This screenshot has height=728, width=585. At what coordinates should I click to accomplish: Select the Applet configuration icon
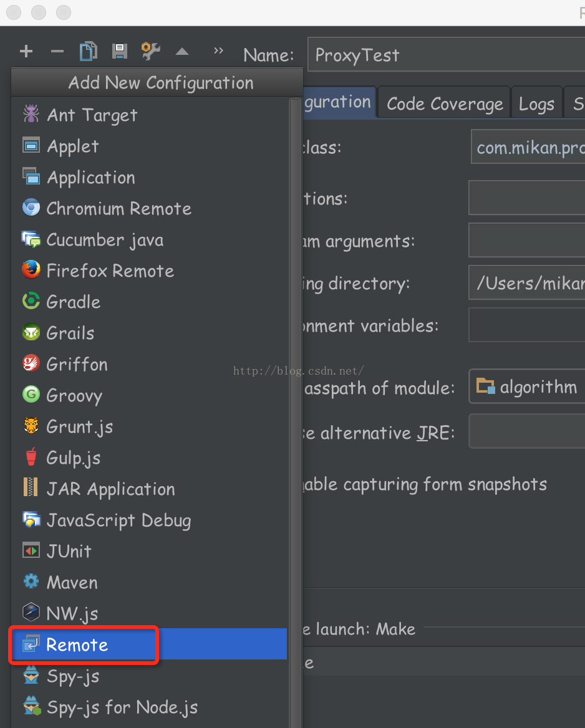coord(31,145)
